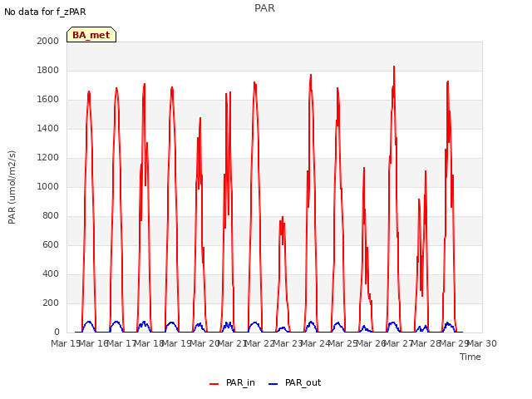Screen dimensions: 532x399
Task: Click the 1600 y-axis tick label
Action: (x=48, y=100)
